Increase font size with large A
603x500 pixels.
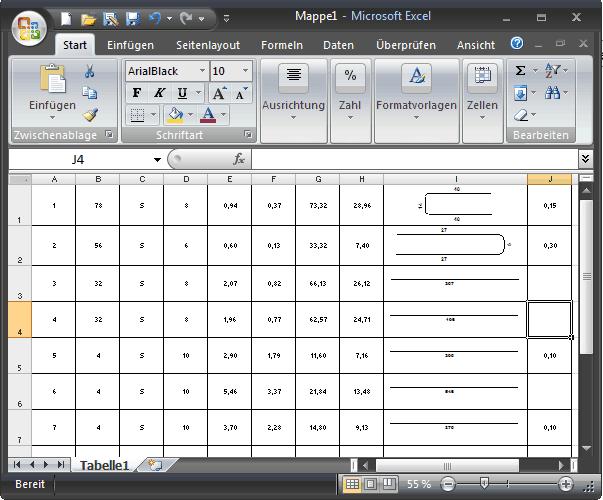pos(219,93)
